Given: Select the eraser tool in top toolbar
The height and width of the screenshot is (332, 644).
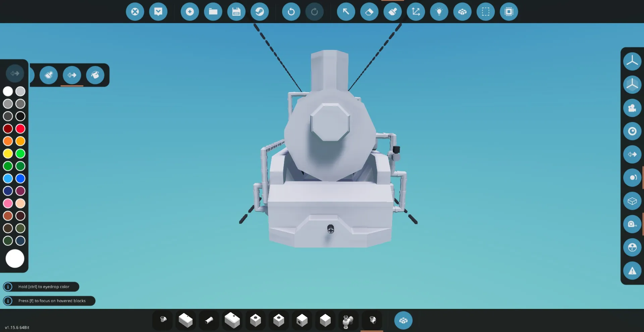Looking at the screenshot, I should pyautogui.click(x=369, y=12).
